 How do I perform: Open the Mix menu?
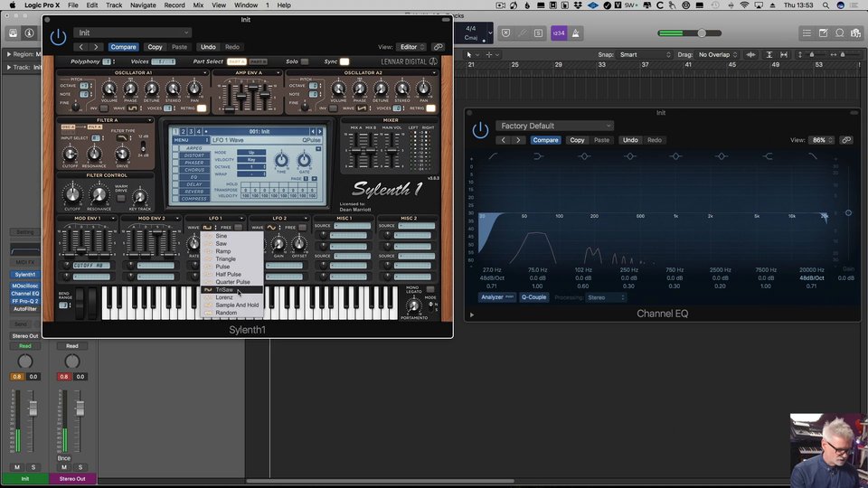click(198, 5)
